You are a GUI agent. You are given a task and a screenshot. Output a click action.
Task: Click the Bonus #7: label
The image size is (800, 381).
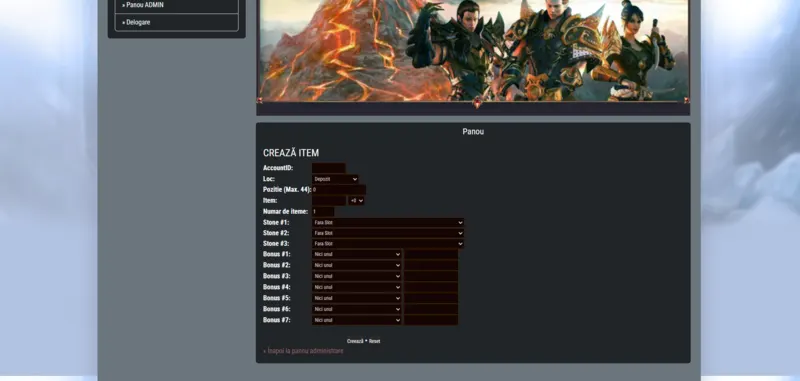pos(277,320)
